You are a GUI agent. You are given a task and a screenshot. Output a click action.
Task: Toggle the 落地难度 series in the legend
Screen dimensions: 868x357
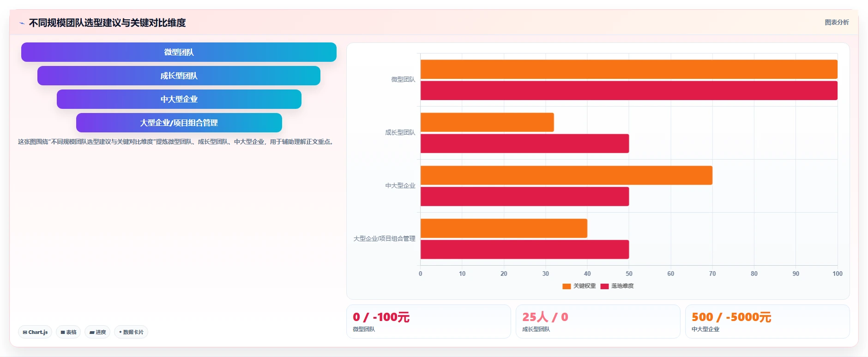pyautogui.click(x=617, y=286)
